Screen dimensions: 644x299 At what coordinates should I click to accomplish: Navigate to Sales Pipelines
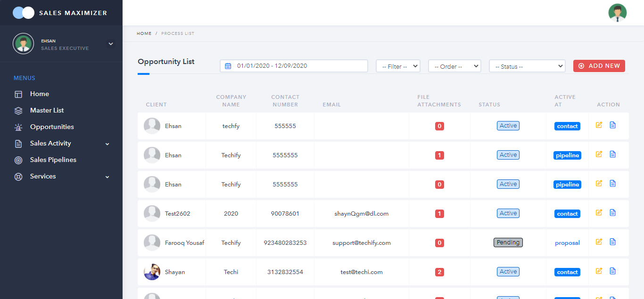53,160
